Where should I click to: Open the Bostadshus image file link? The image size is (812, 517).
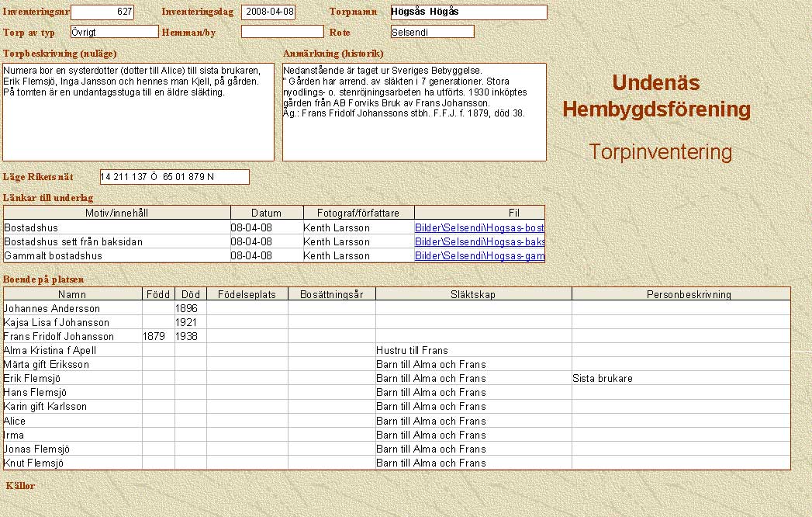pyautogui.click(x=479, y=228)
